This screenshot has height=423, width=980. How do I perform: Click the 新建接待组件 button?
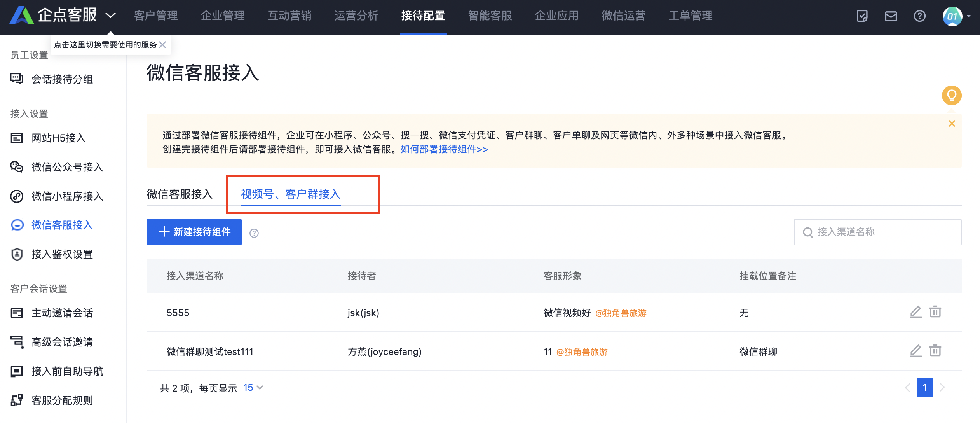pos(194,232)
